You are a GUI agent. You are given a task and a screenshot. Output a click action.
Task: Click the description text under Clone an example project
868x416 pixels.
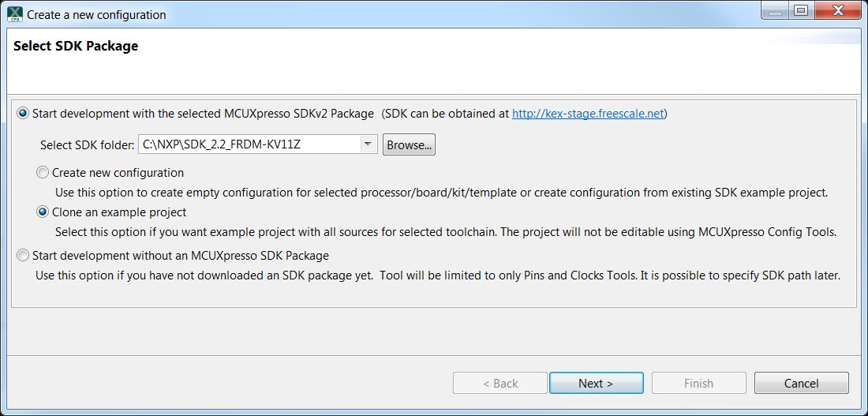[445, 232]
